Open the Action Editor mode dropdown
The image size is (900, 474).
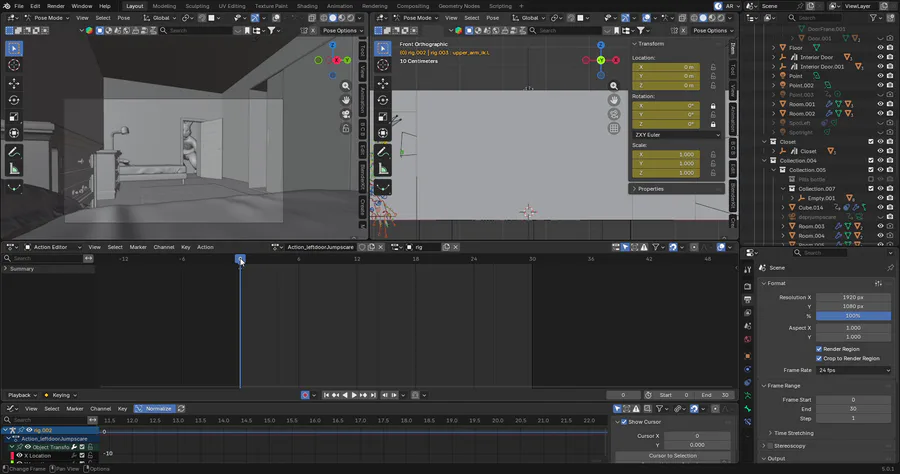coord(53,247)
